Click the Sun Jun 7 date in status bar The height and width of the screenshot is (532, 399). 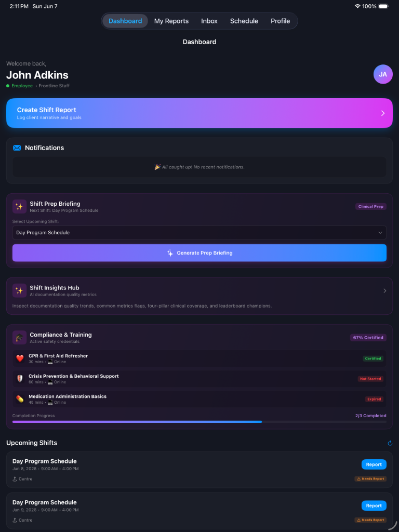coord(45,6)
